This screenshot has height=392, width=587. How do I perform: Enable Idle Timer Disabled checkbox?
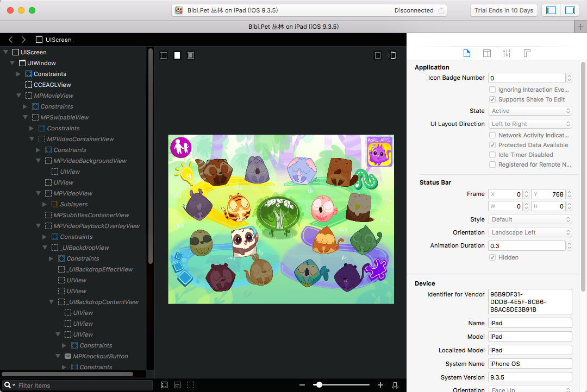point(492,155)
